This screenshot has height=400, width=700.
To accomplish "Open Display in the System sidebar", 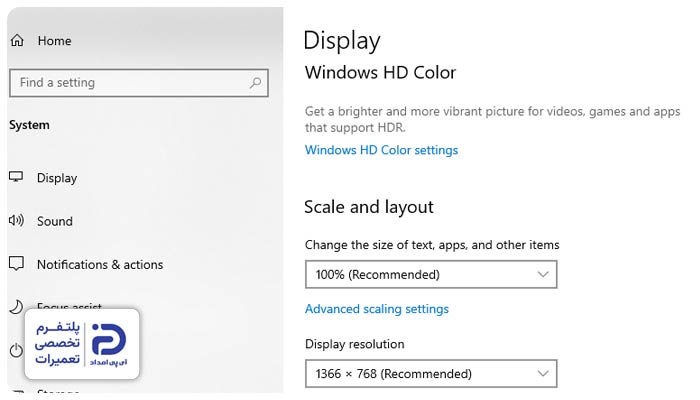I will pos(57,178).
